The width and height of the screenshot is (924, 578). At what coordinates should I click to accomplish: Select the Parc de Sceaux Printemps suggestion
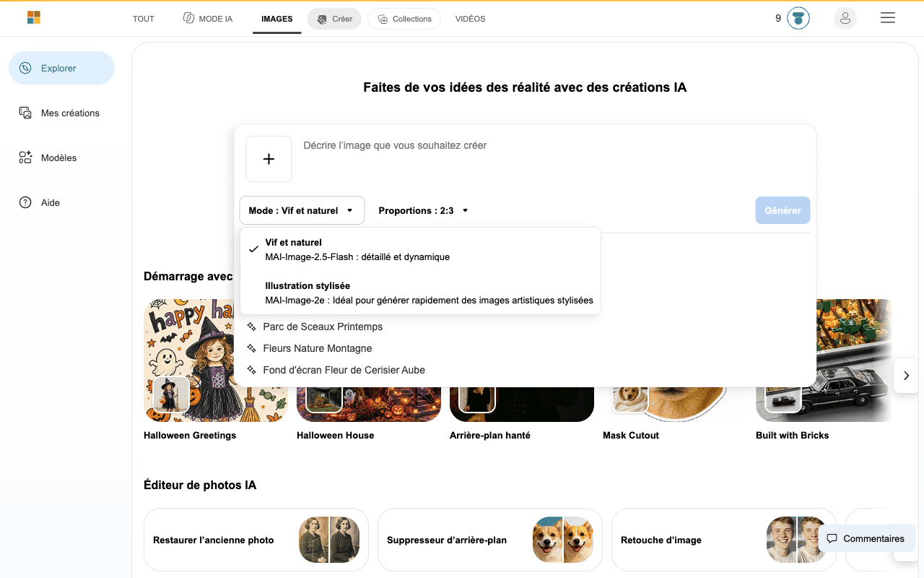click(x=323, y=327)
